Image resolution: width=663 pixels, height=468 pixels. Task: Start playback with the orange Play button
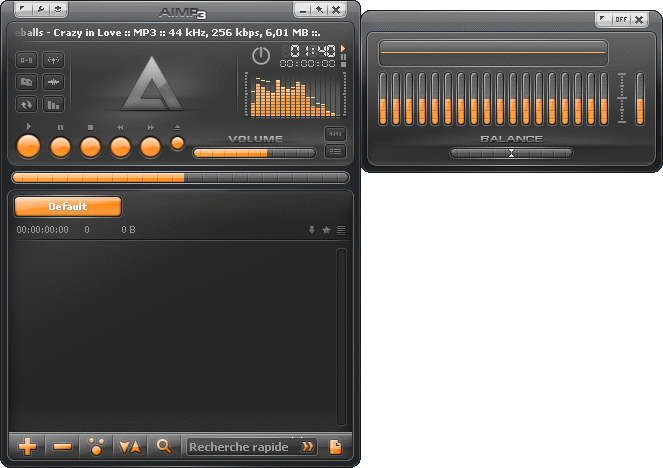[28, 147]
